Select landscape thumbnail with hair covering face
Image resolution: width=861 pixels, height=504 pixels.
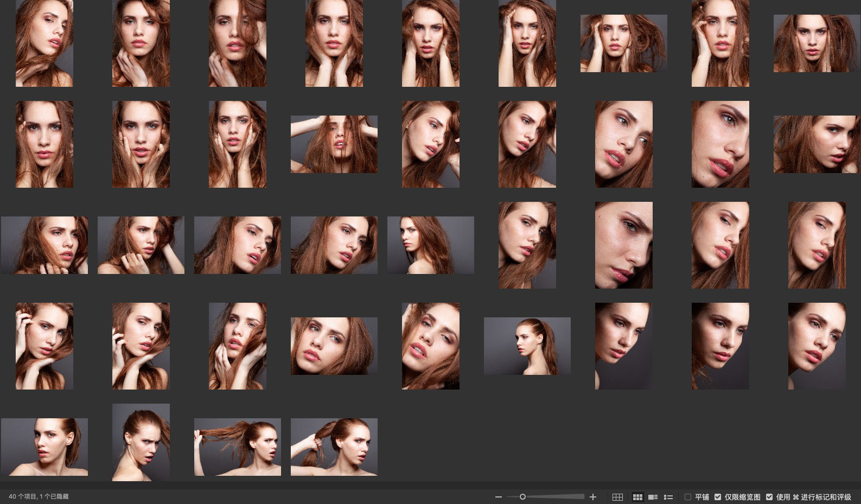[334, 144]
